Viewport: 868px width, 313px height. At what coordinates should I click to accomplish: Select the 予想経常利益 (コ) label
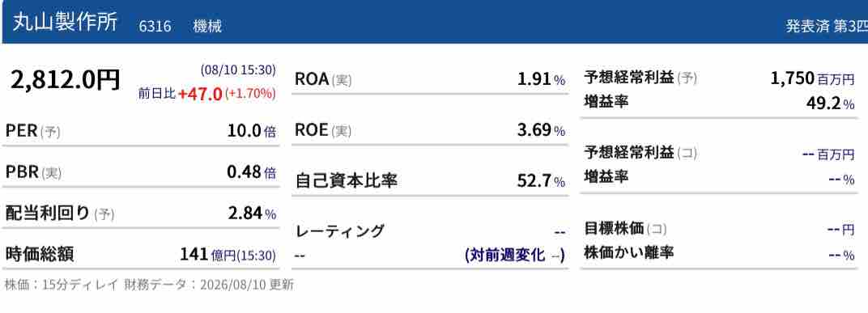pyautogui.click(x=640, y=153)
